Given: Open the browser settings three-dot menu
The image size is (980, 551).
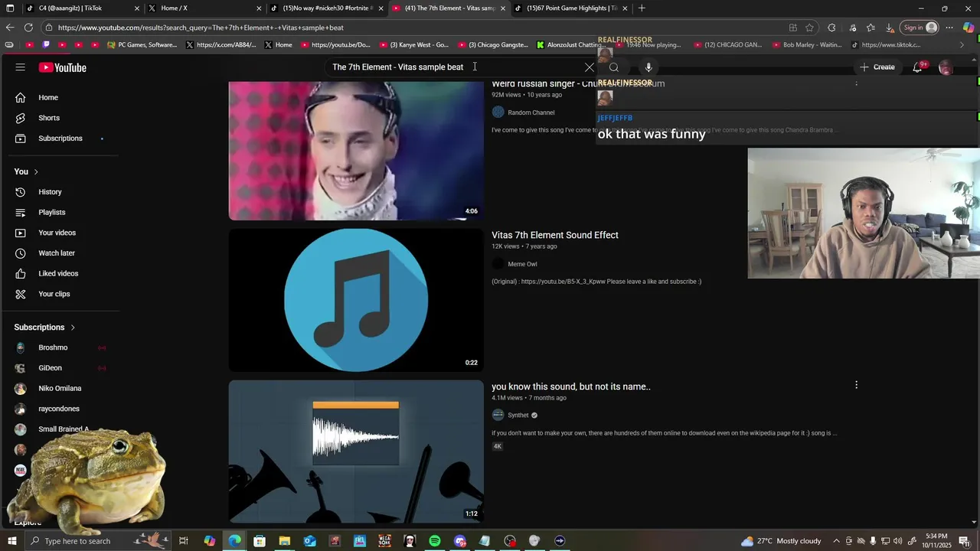Looking at the screenshot, I should pyautogui.click(x=949, y=28).
